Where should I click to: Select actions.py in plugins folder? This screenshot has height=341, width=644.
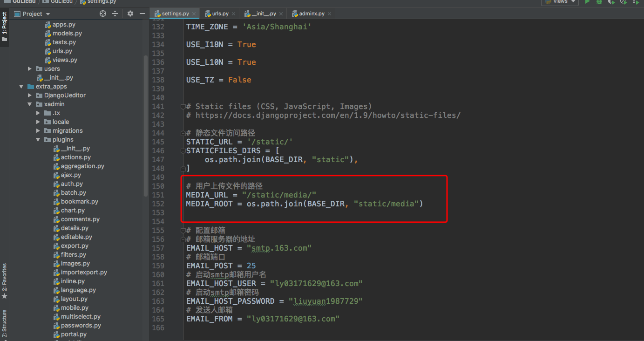[72, 157]
